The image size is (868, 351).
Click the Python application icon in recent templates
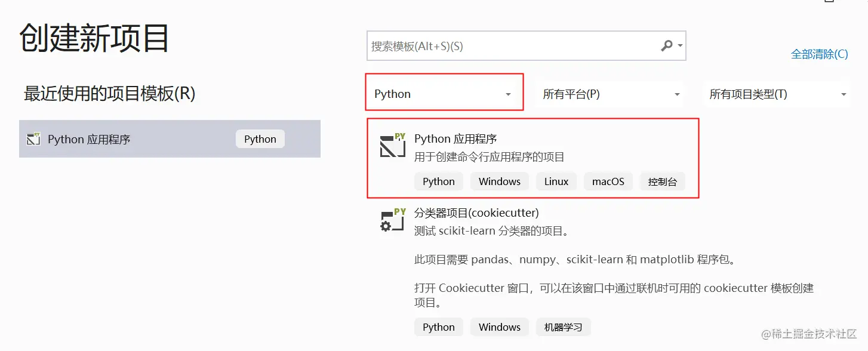(33, 139)
